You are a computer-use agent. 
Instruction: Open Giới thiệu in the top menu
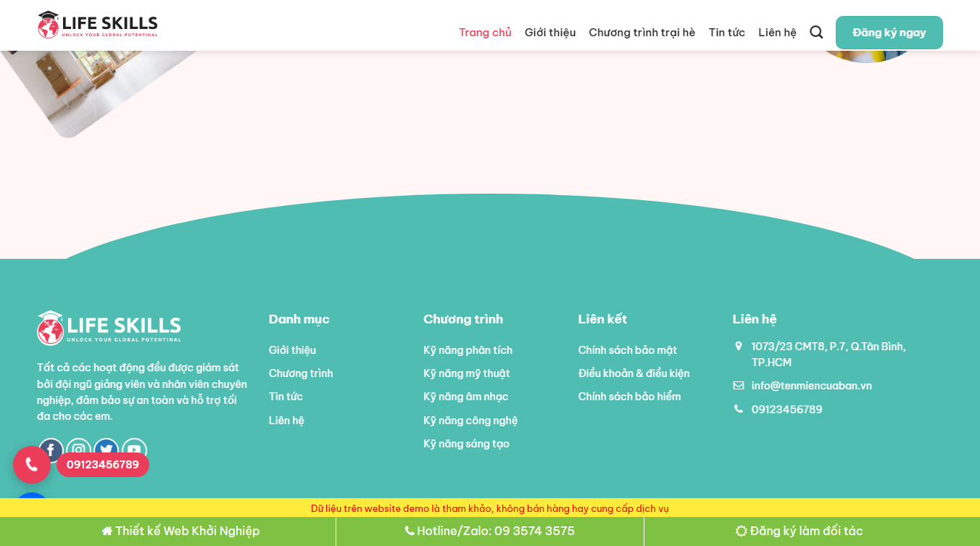[x=550, y=33]
